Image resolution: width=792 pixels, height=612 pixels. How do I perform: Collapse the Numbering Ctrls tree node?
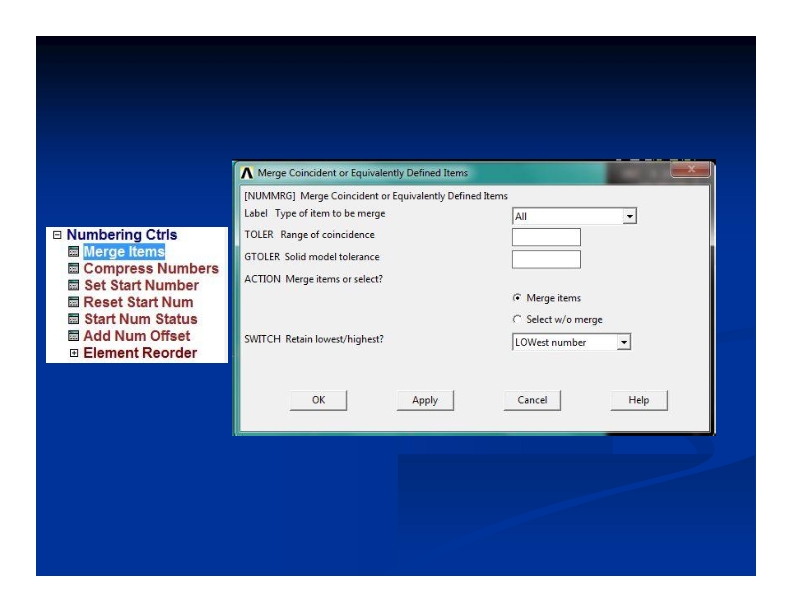pos(57,235)
